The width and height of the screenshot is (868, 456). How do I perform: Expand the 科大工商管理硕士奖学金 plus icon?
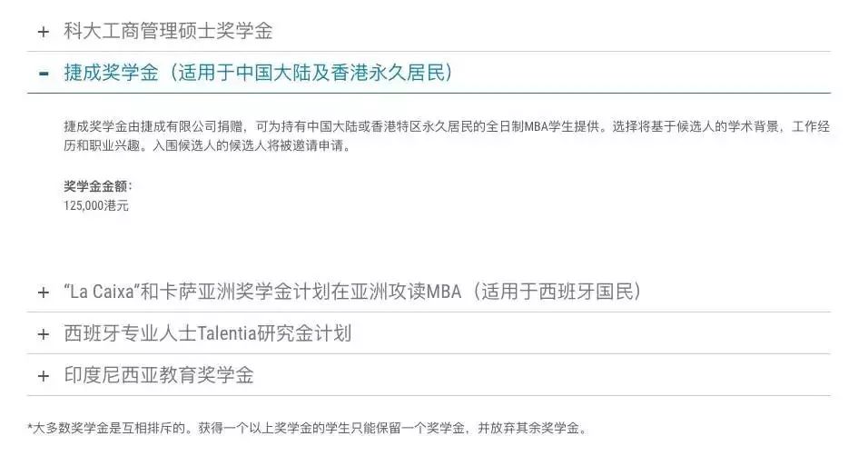[x=44, y=32]
